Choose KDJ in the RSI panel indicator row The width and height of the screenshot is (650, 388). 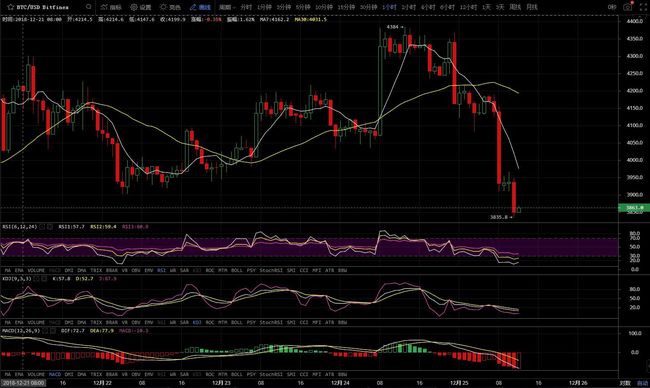click(197, 270)
